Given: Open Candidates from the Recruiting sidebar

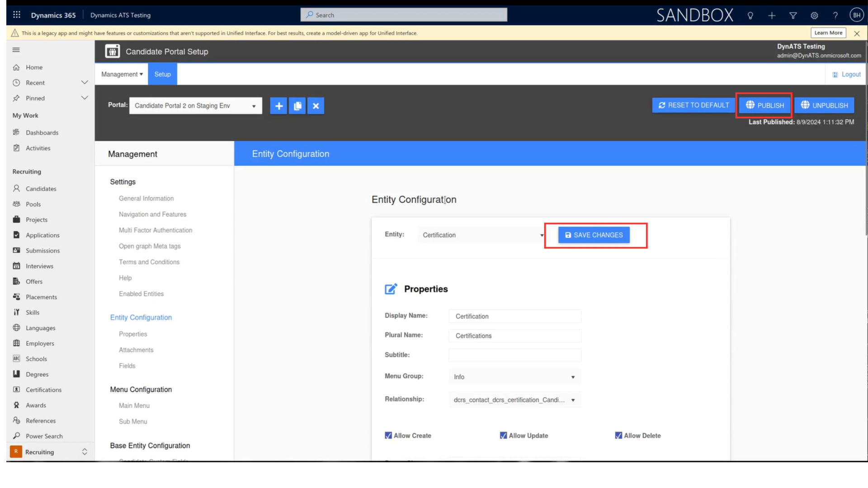Looking at the screenshot, I should tap(41, 188).
